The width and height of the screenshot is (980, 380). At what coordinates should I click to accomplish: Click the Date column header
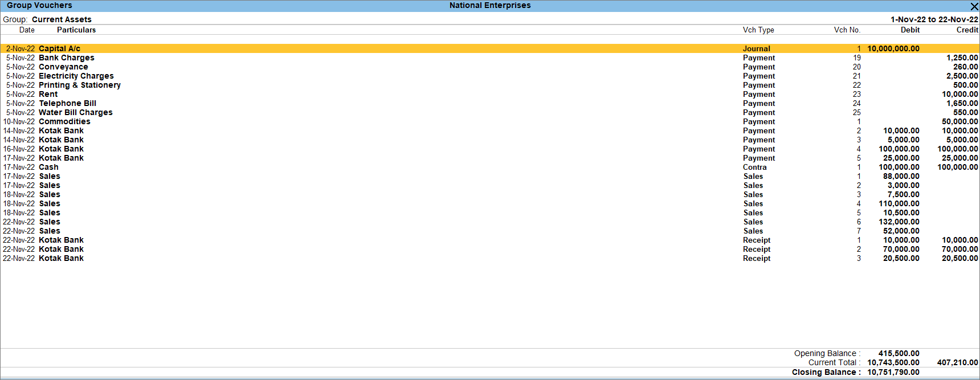click(x=27, y=30)
